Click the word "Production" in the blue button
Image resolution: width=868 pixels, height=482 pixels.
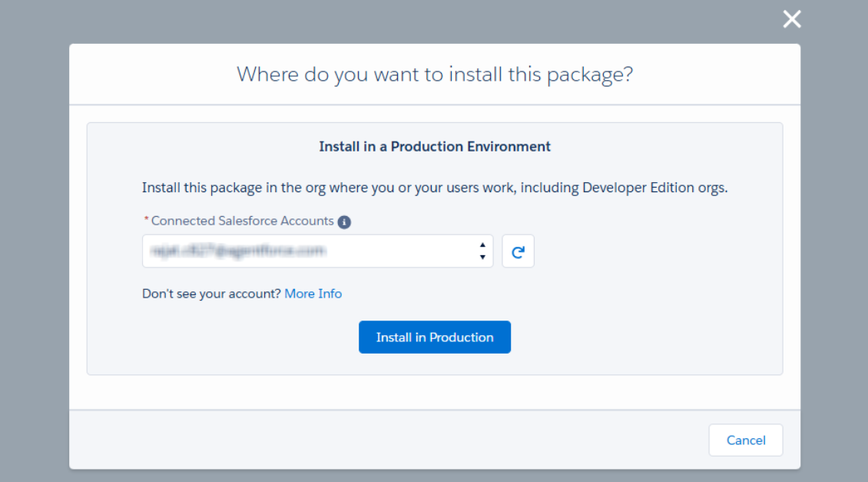point(461,337)
